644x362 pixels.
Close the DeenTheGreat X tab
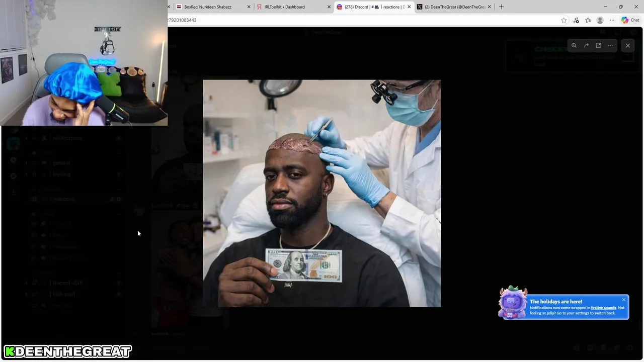tap(489, 7)
